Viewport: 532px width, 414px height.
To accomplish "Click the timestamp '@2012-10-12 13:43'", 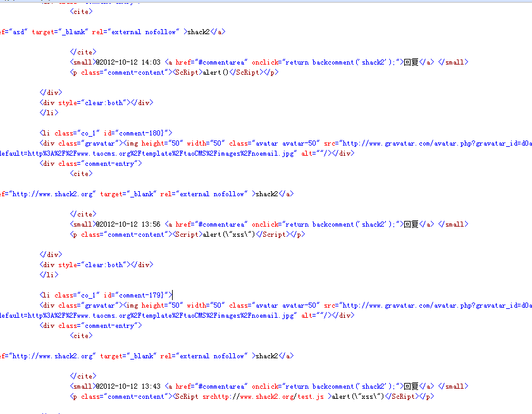I will [128, 386].
